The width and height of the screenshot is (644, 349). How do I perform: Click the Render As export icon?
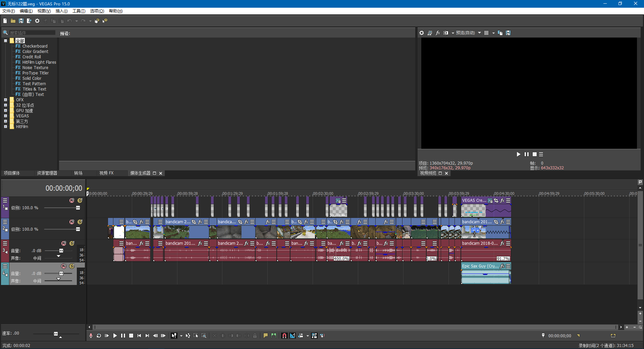coord(29,21)
